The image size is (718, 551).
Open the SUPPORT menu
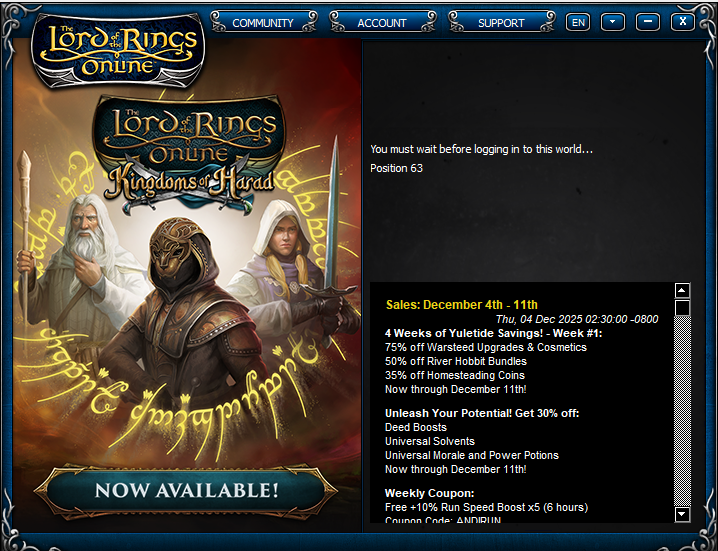pyautogui.click(x=501, y=22)
